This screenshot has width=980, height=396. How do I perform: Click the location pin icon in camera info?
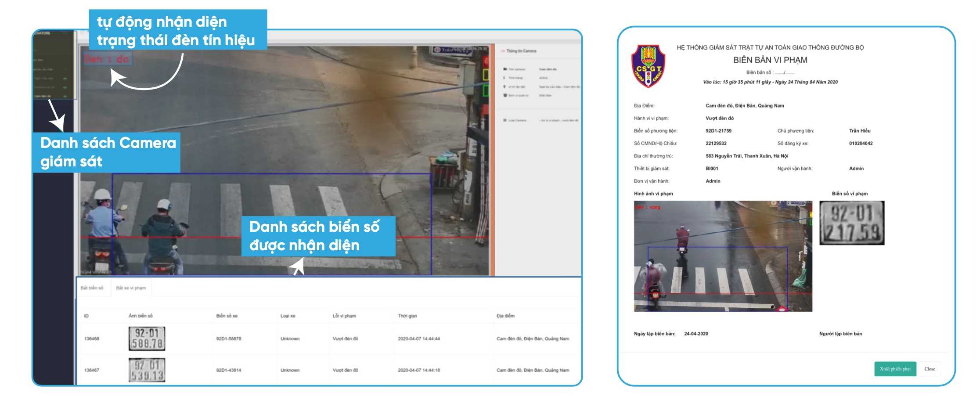coord(504,86)
